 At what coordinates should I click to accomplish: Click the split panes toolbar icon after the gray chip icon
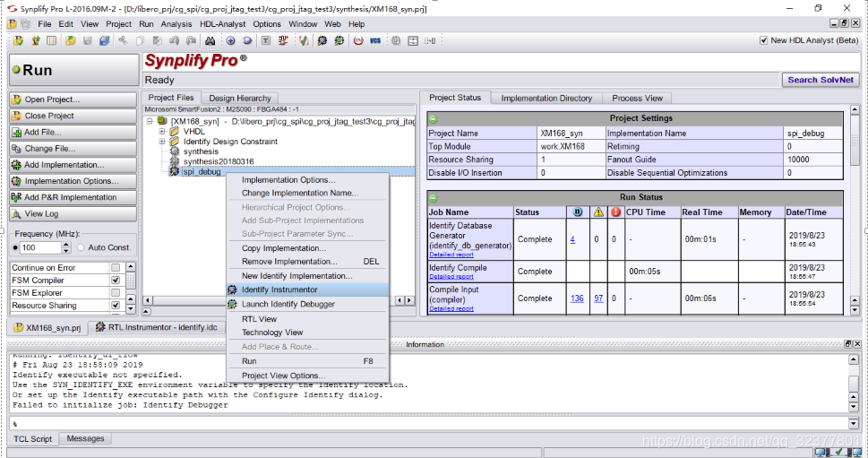pyautogui.click(x=413, y=40)
